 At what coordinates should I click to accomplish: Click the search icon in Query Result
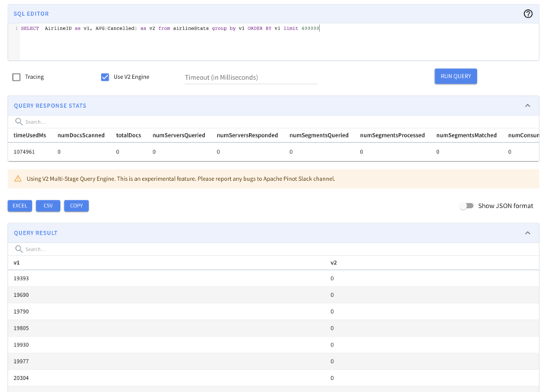19,249
